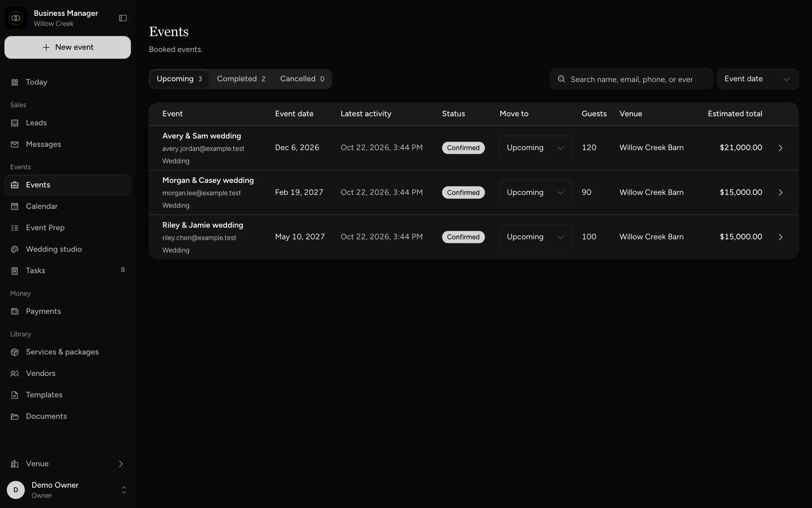Click the Willow Creek rings logo
The image size is (812, 508).
click(16, 18)
